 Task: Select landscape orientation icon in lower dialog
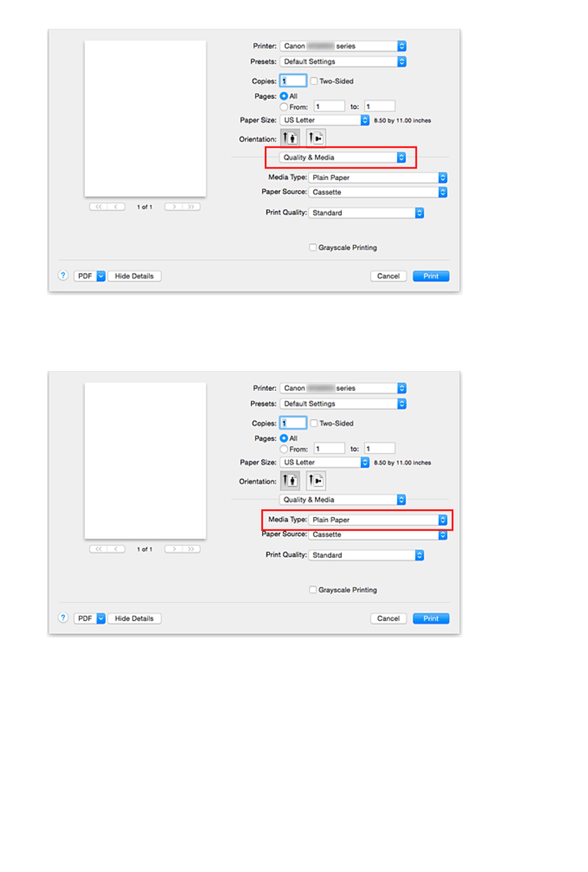pos(316,480)
